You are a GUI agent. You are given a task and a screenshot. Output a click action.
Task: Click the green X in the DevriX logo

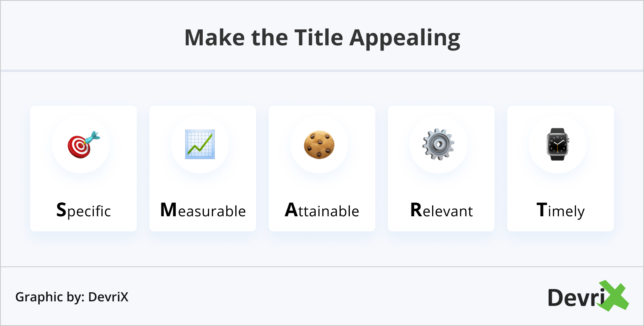(614, 296)
